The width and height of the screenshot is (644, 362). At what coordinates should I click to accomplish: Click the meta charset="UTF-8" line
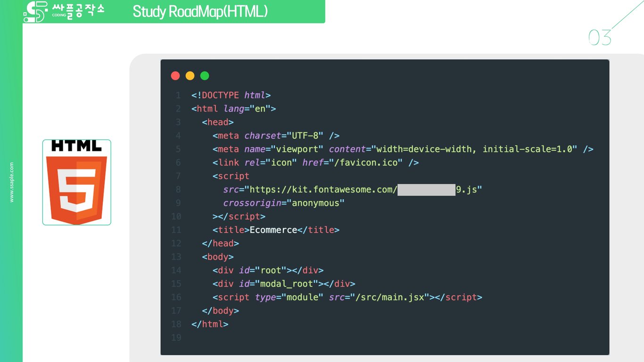(x=276, y=136)
